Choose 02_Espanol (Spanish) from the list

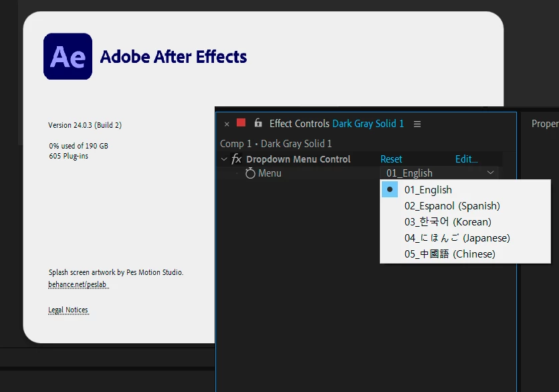(x=465, y=206)
